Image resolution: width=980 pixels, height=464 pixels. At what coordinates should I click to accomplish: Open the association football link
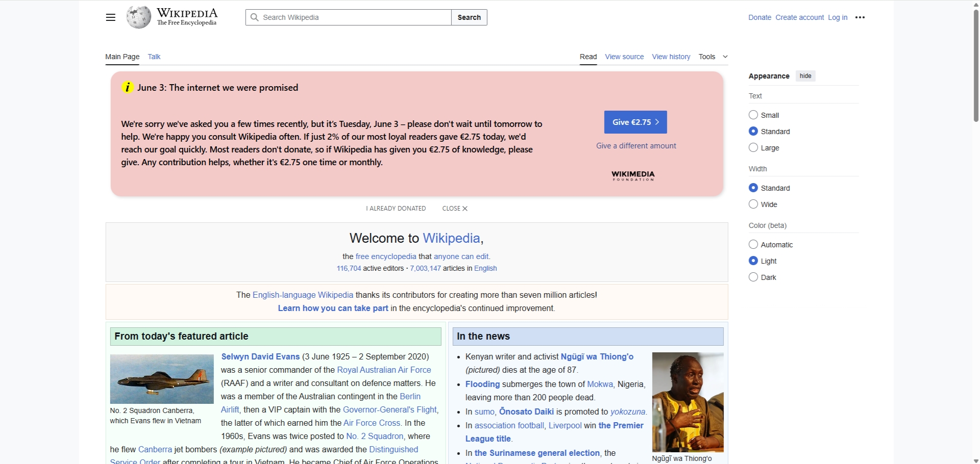pos(509,425)
